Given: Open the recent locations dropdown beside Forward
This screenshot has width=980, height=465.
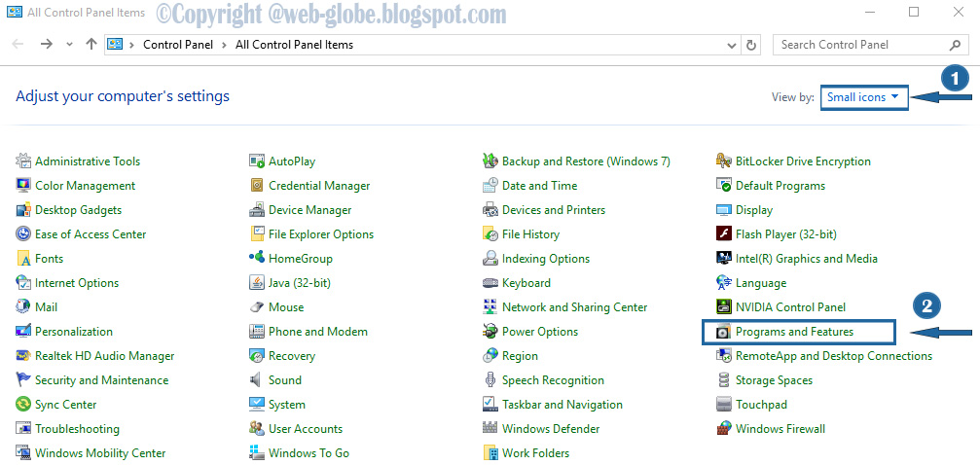Looking at the screenshot, I should click(x=69, y=45).
